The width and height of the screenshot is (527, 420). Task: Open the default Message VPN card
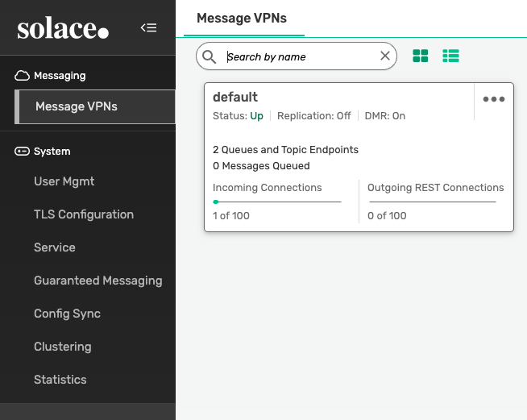235,98
